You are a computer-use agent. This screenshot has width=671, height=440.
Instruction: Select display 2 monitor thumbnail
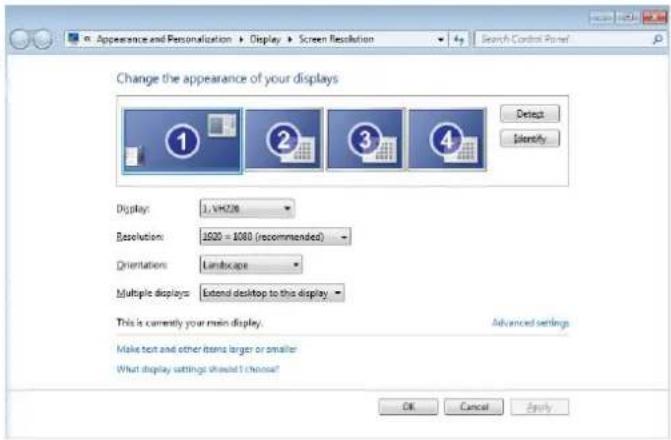(x=284, y=140)
